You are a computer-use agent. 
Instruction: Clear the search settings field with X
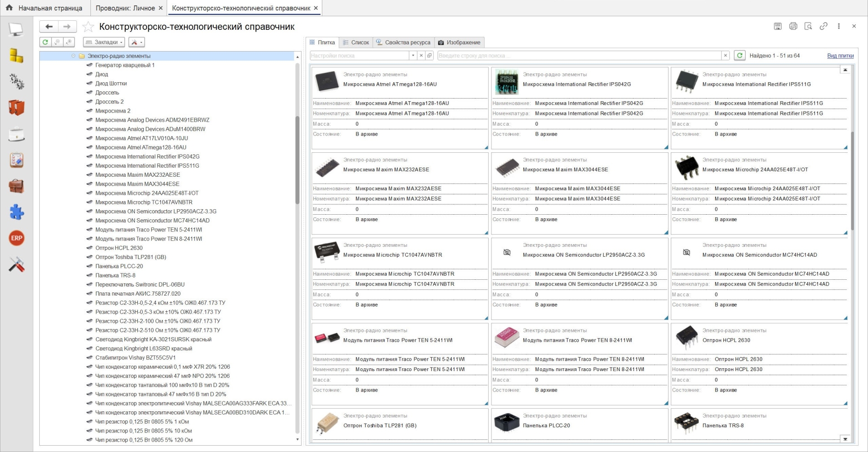[x=421, y=56]
